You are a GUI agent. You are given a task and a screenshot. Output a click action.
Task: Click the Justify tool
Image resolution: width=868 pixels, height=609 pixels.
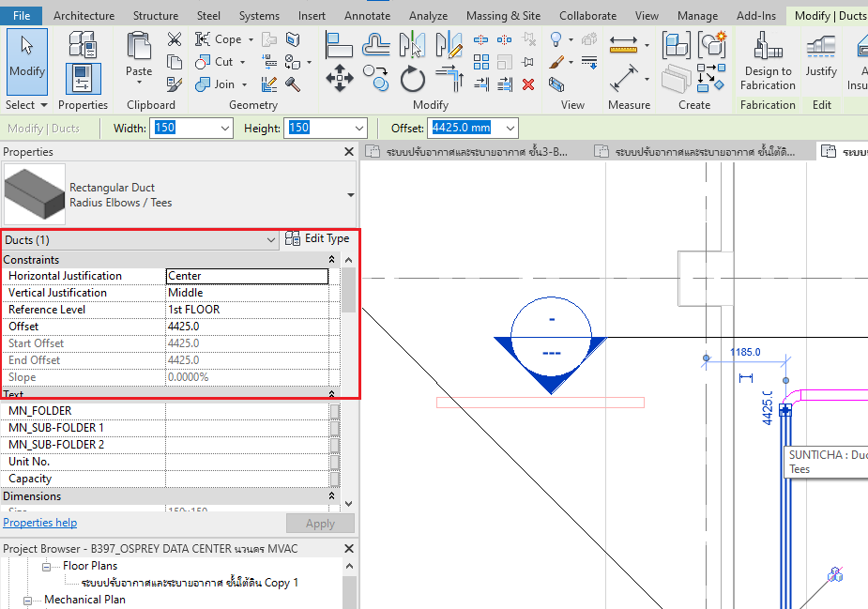pos(820,58)
